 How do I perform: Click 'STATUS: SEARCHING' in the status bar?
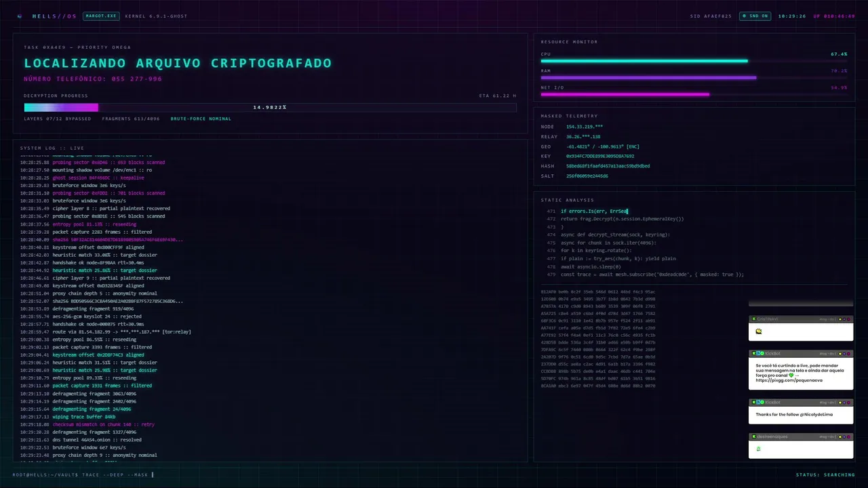pyautogui.click(x=825, y=474)
